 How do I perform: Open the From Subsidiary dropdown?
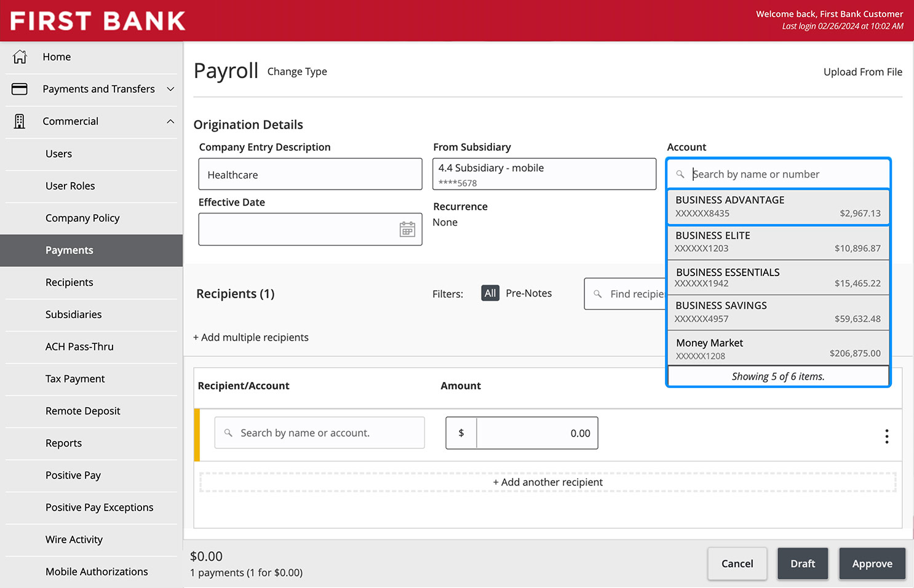544,174
